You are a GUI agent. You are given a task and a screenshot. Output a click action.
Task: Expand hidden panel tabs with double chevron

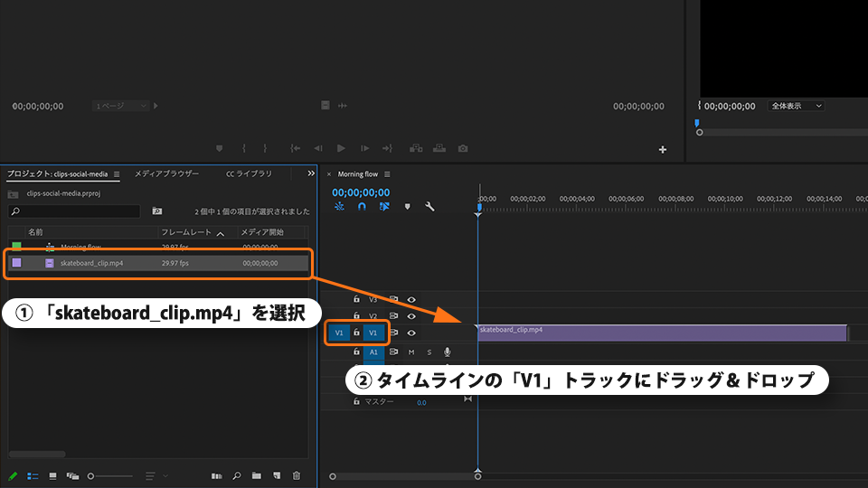(311, 174)
